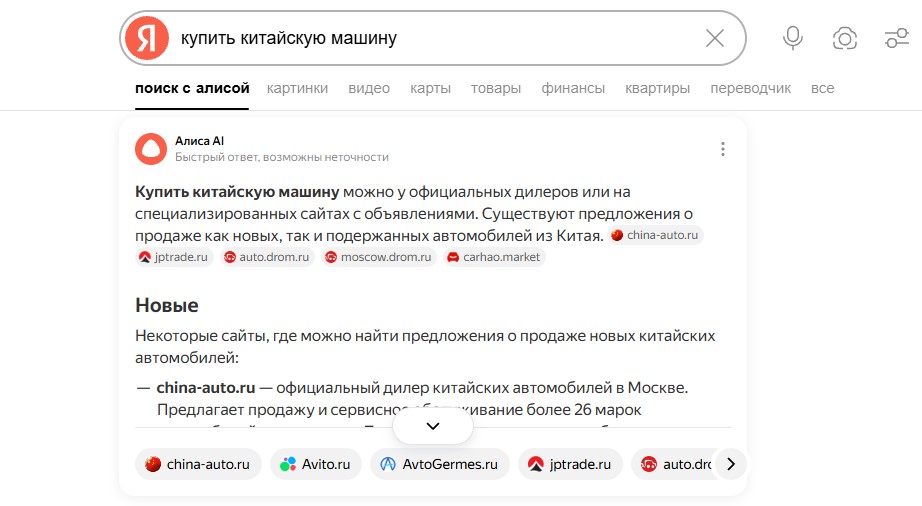Image resolution: width=922 pixels, height=506 pixels.
Task: Click the Avito.ru colorful dots icon
Action: (288, 464)
